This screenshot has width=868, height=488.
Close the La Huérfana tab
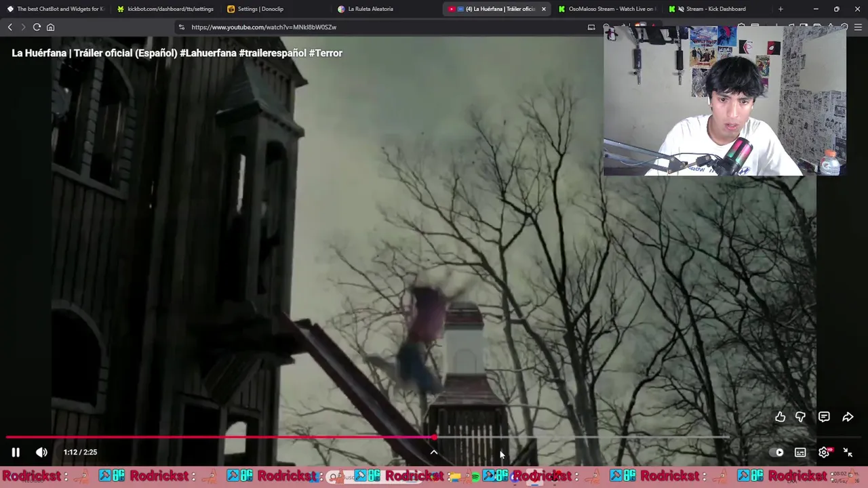543,9
